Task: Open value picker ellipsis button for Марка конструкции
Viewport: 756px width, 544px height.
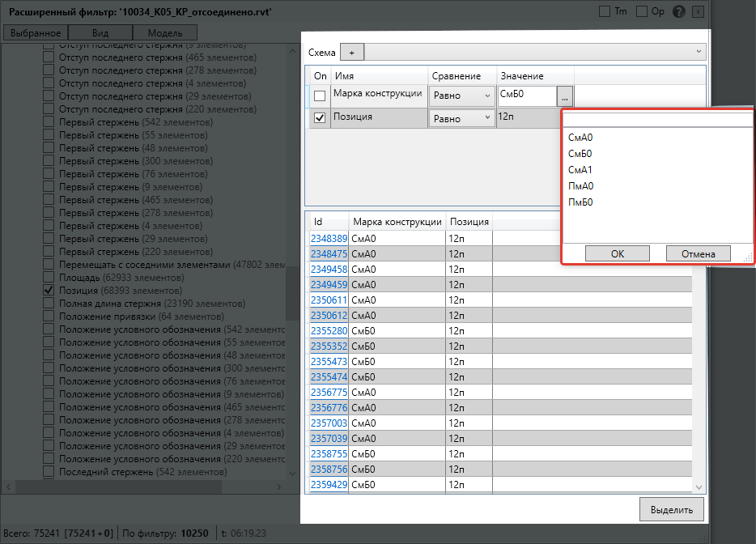Action: click(x=565, y=96)
